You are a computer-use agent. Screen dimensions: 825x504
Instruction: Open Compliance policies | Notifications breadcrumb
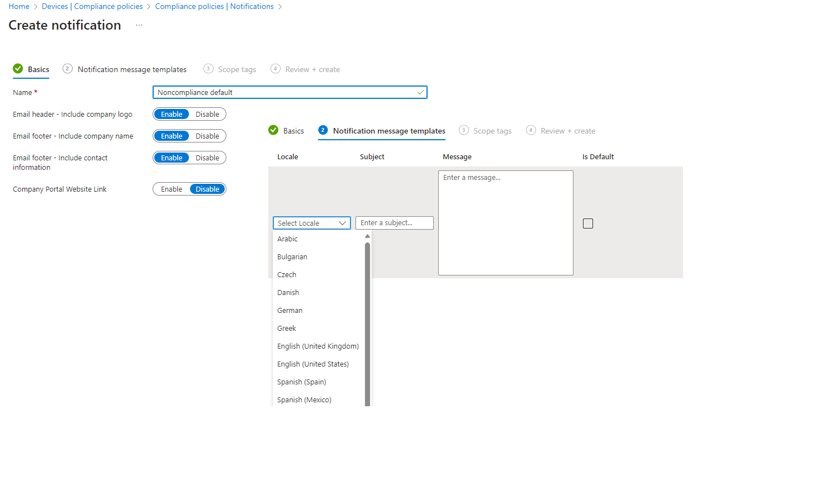(x=215, y=6)
